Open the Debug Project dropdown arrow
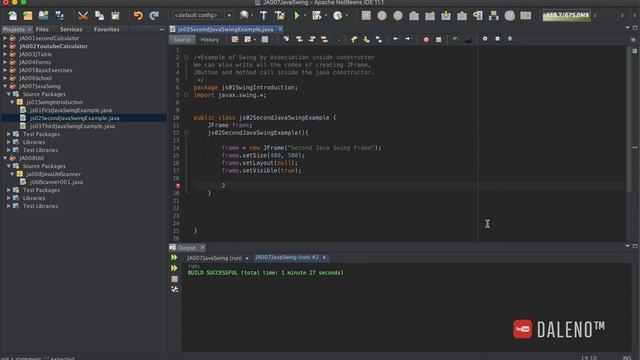The height and width of the screenshot is (360, 640). [x=325, y=16]
